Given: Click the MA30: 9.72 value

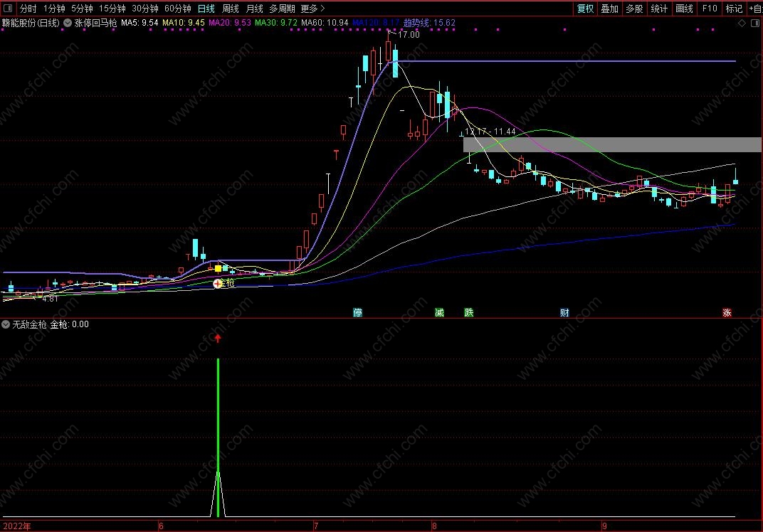Looking at the screenshot, I should [x=276, y=23].
